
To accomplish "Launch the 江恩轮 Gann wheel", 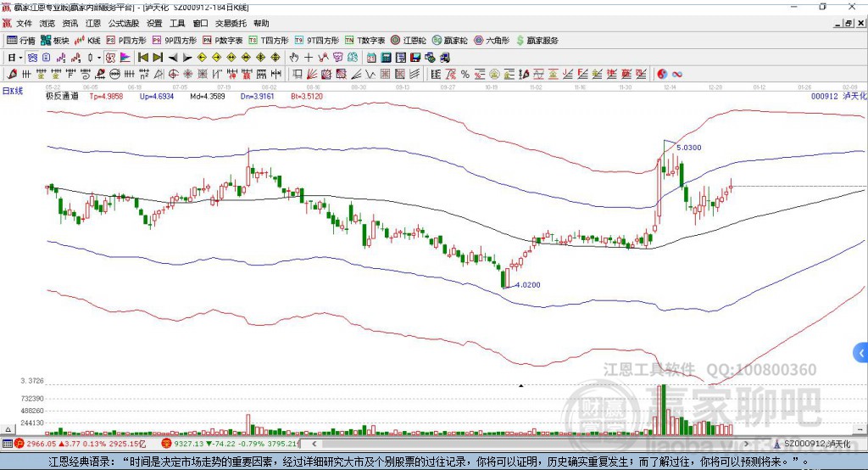I will pos(409,41).
